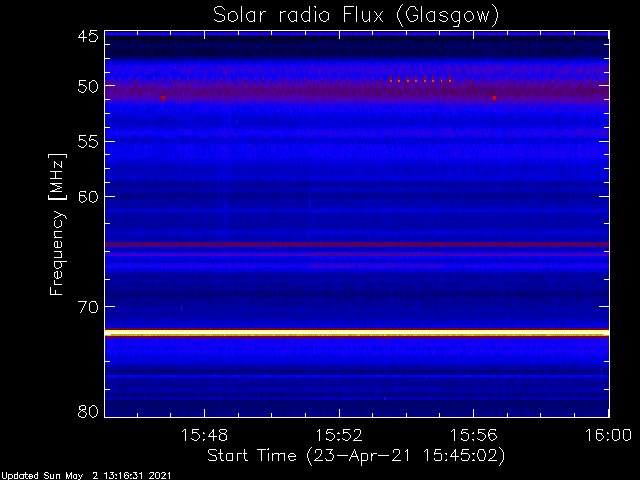This screenshot has width=640, height=480.
Task: Click the "Updated Sun May 2 13:16:31 2021" text
Action: [86, 476]
